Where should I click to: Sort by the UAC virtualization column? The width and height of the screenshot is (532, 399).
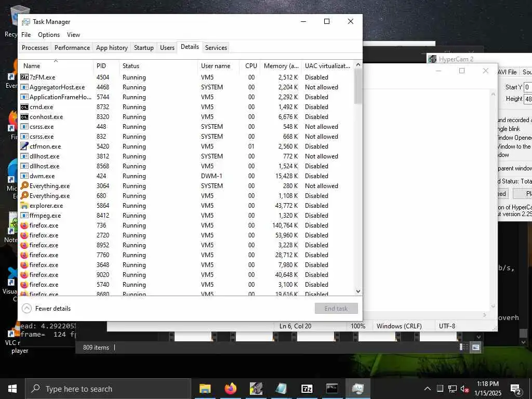coord(327,66)
